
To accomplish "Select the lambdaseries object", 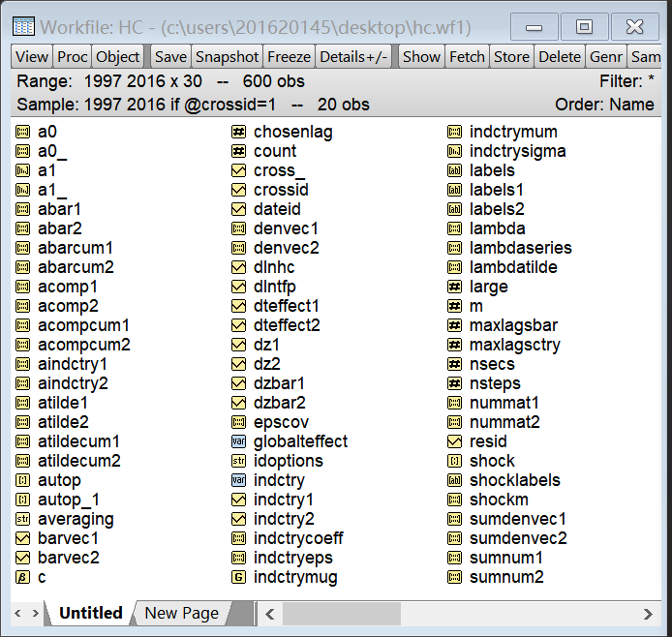I will 520,248.
